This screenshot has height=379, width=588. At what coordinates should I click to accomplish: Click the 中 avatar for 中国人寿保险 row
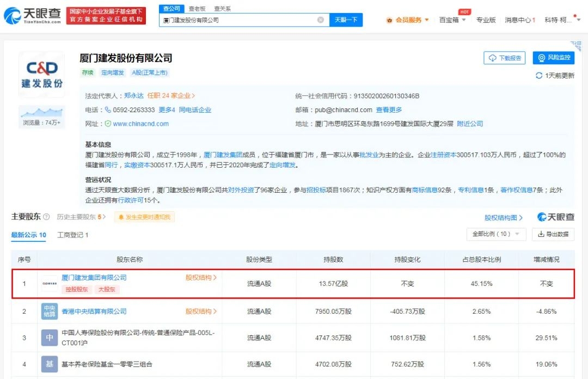click(x=49, y=338)
